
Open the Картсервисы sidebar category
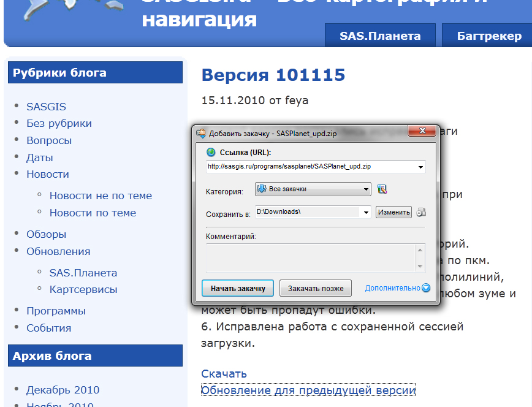tap(83, 289)
